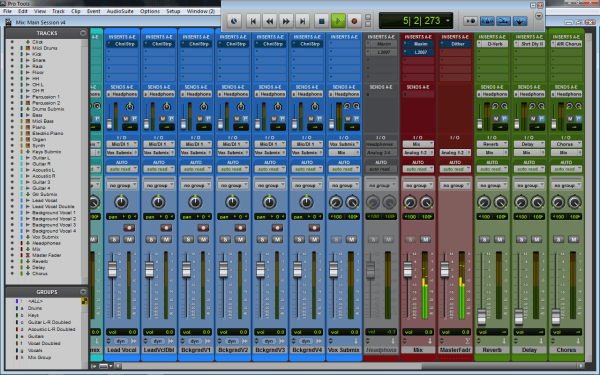Stop playback with the Stop button
The width and height of the screenshot is (600, 375).
click(x=321, y=21)
